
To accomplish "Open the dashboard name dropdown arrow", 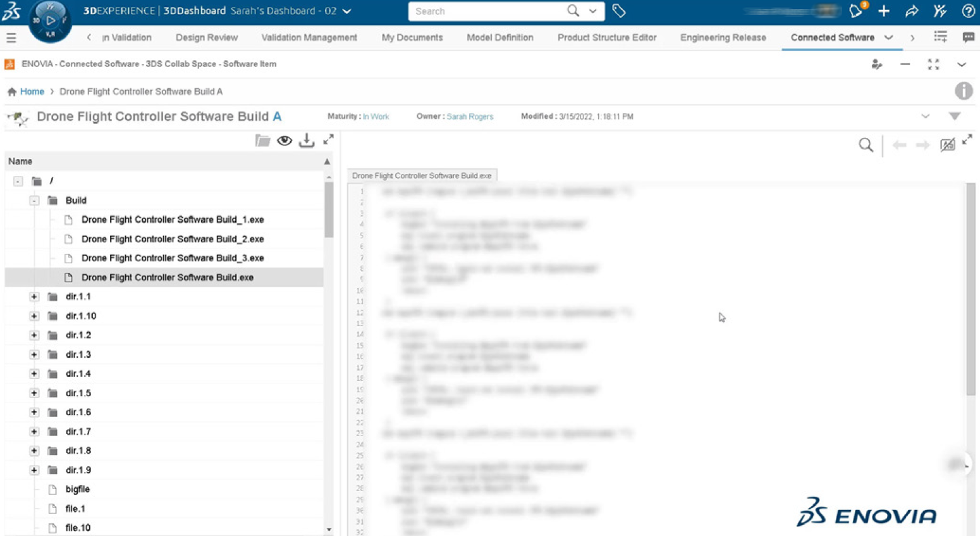I will click(347, 11).
